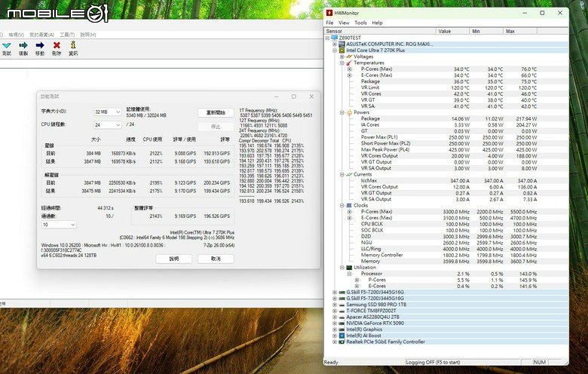
Task: Click the Currents node icon
Action: tap(349, 174)
